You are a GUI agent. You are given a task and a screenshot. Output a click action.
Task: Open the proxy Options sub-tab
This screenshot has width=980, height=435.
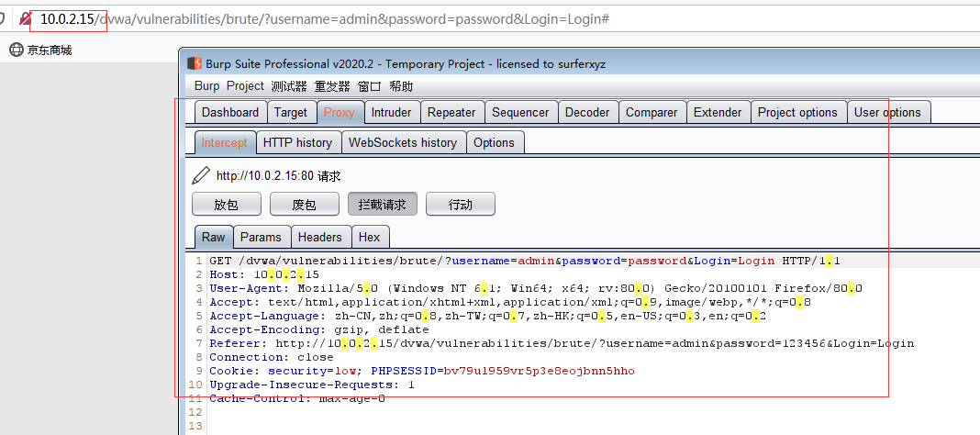(x=494, y=142)
